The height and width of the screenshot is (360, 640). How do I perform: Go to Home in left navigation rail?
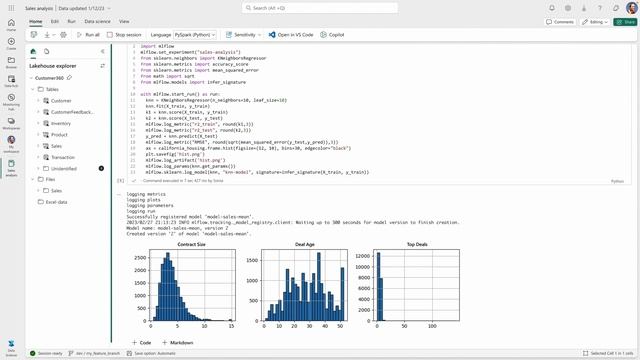pyautogui.click(x=11, y=25)
